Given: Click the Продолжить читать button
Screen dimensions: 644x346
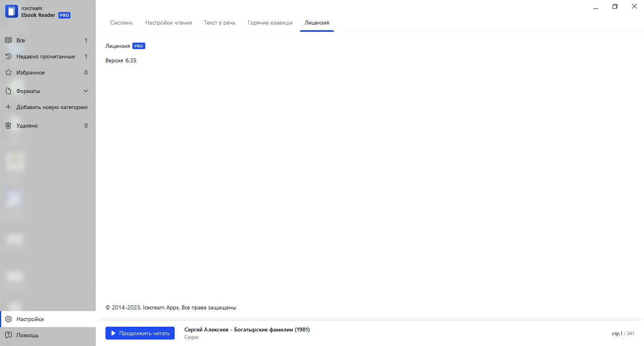Looking at the screenshot, I should pyautogui.click(x=140, y=333).
